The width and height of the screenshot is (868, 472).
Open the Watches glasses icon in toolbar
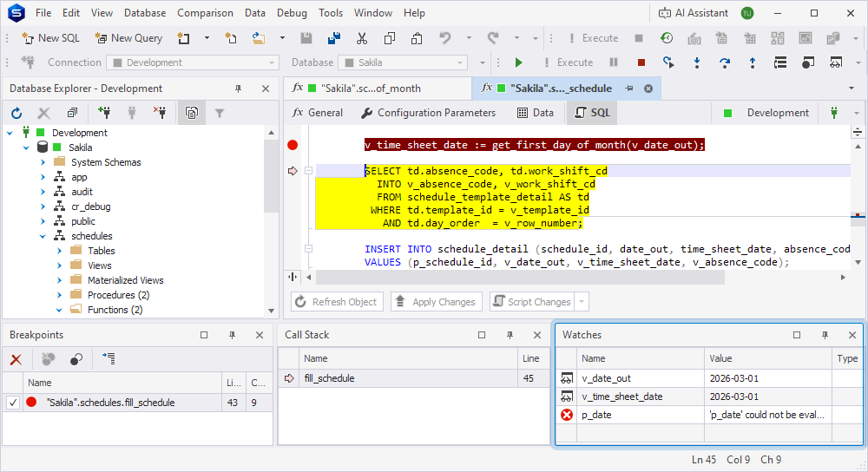[x=835, y=62]
